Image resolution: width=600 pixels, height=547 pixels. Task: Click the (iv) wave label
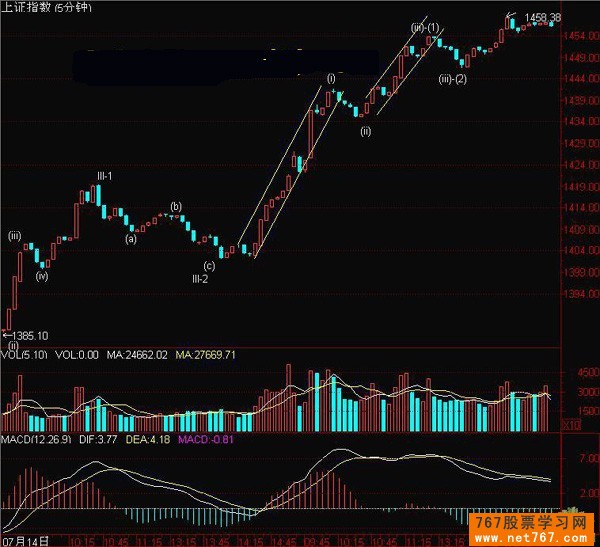[42, 276]
